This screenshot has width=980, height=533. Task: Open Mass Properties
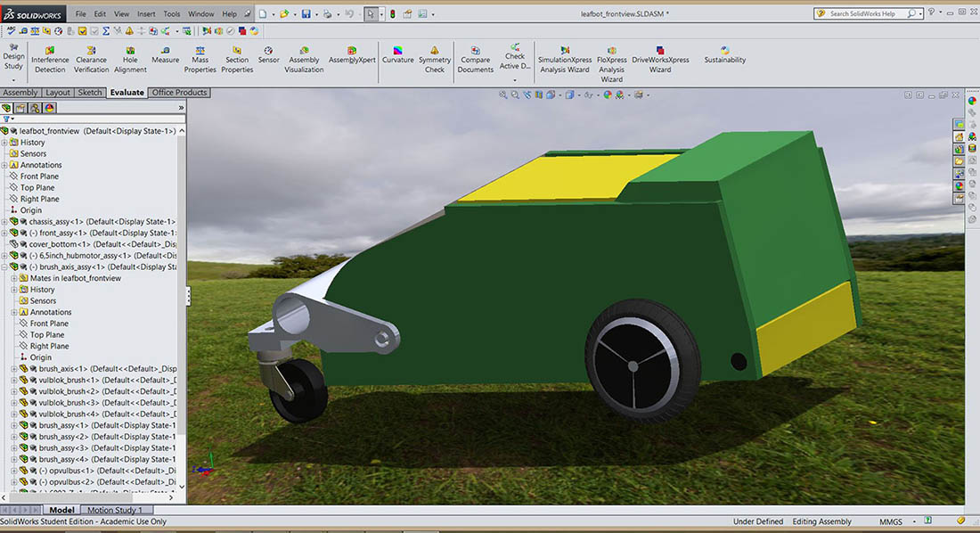(200, 60)
